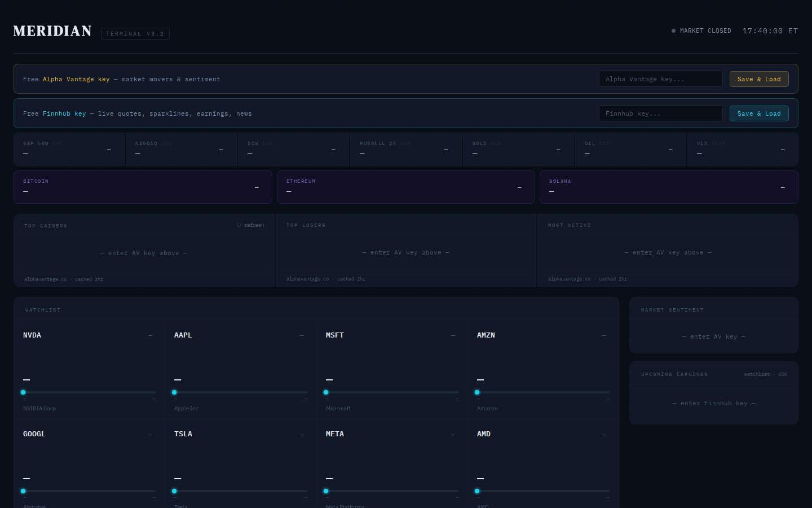The image size is (812, 508).
Task: Click the MOST ACTIVE panel heading
Action: pyautogui.click(x=570, y=225)
